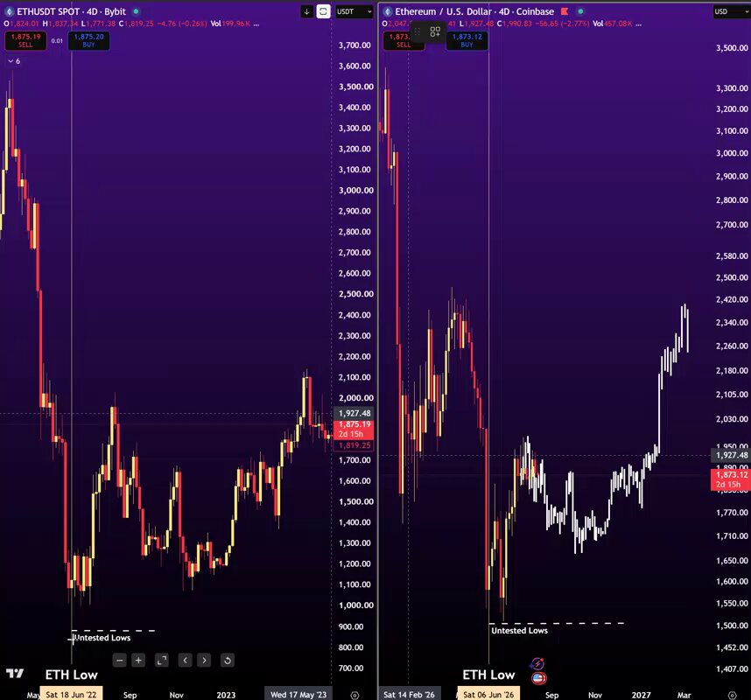Click the Wed 17 May '23 date label
Viewport: 751px width, 700px height.
[x=298, y=694]
